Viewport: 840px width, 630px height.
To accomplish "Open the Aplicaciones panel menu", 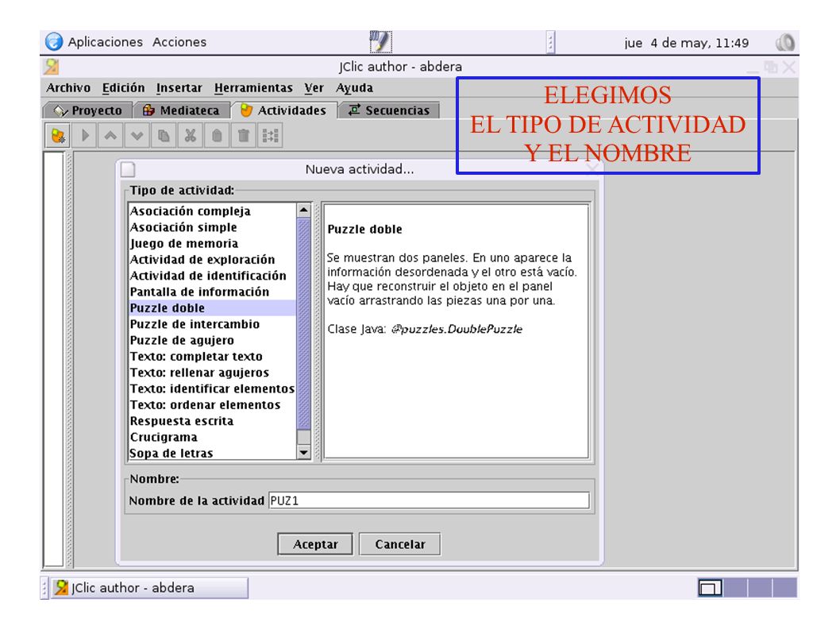I will click(x=105, y=42).
